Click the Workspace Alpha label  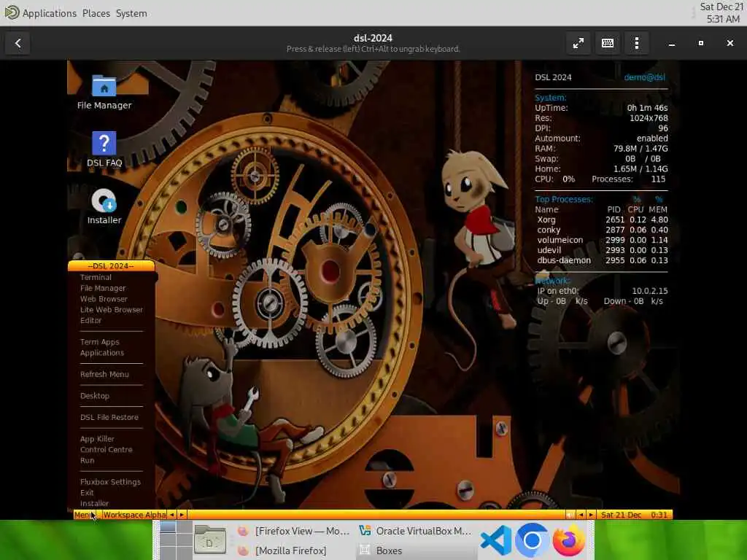[x=134, y=515]
